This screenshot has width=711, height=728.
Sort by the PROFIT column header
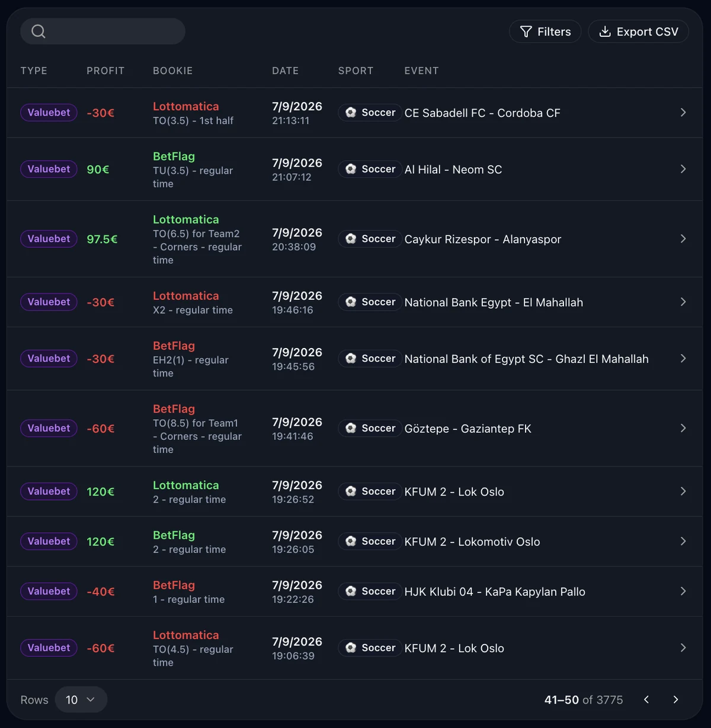point(105,71)
